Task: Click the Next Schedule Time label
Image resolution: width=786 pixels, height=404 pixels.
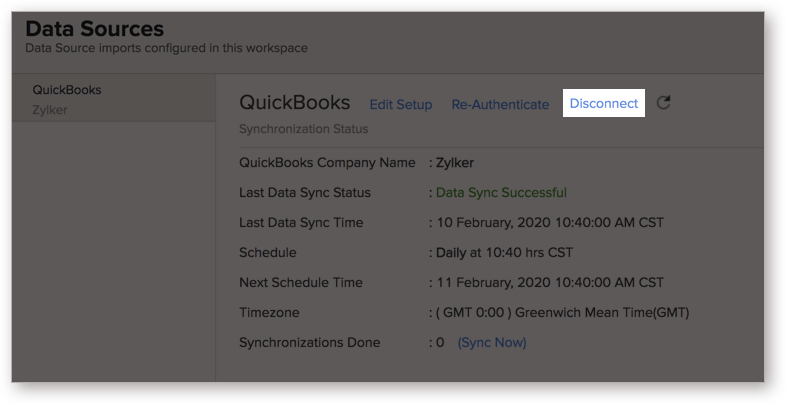Action: tap(301, 282)
